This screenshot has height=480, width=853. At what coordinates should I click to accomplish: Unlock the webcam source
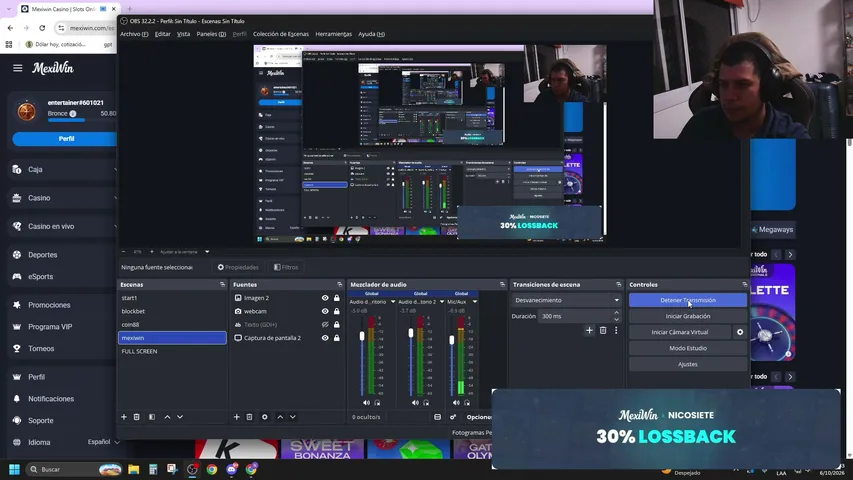tap(337, 311)
